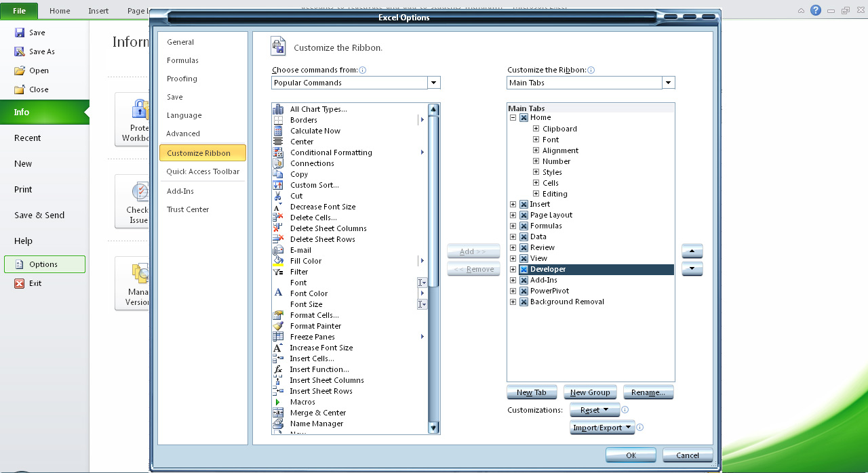The height and width of the screenshot is (473, 868).
Task: Toggle the Insert tab checkbox
Action: pos(524,204)
